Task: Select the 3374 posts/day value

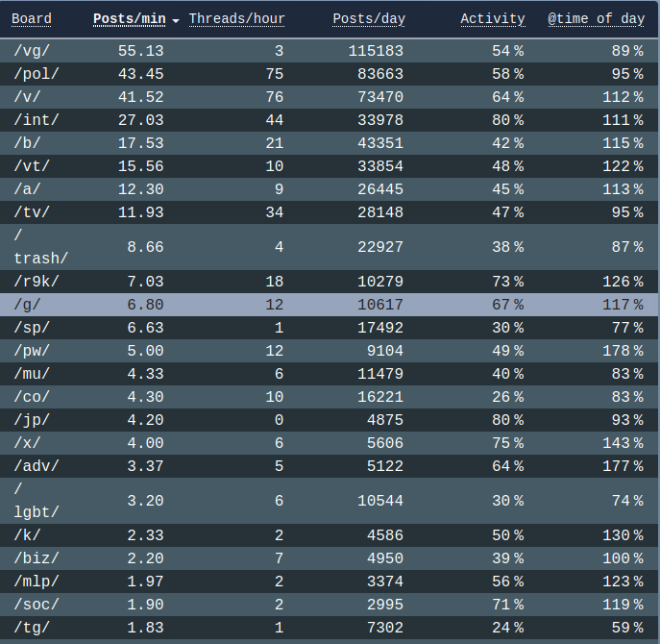Action: point(385,582)
